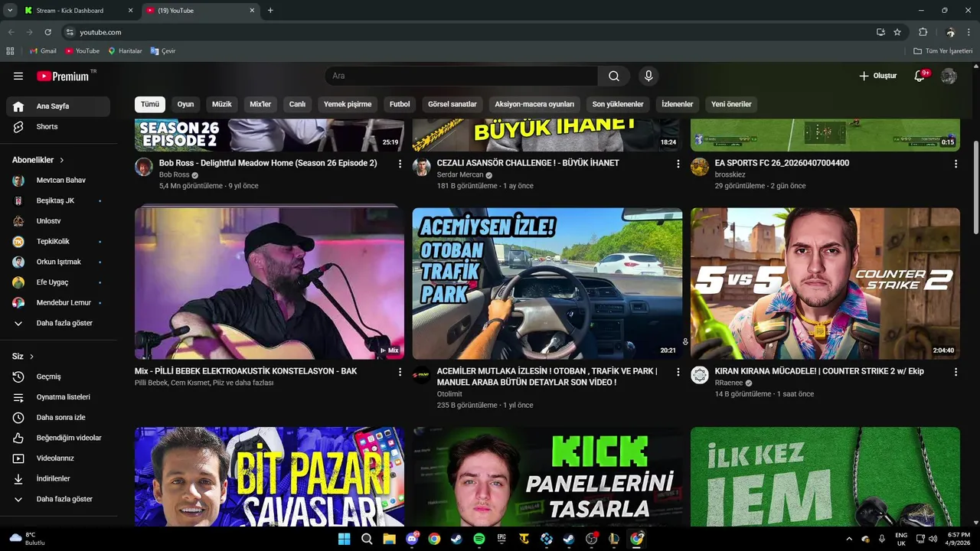Open Orkun Işıtmak subscription channel
The height and width of the screenshot is (551, 980).
tap(58, 262)
